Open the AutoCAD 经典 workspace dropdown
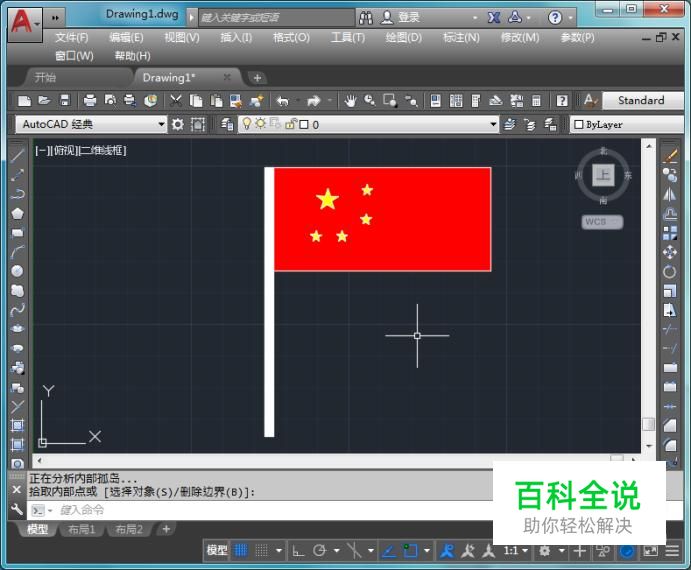The image size is (691, 570). click(x=91, y=125)
